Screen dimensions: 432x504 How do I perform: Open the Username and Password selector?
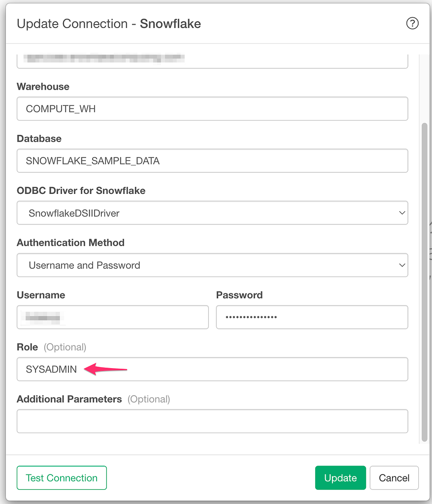point(212,265)
